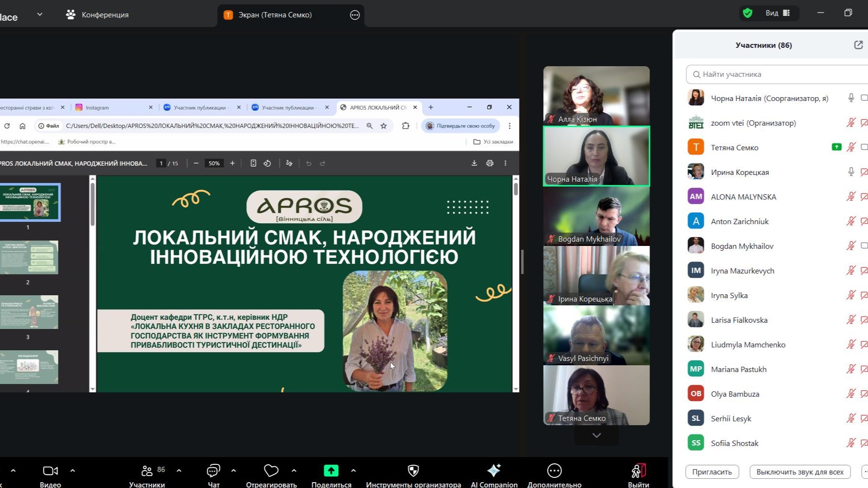
Task: Toggle microphone for Чорна Наталія in participants list
Action: click(851, 98)
